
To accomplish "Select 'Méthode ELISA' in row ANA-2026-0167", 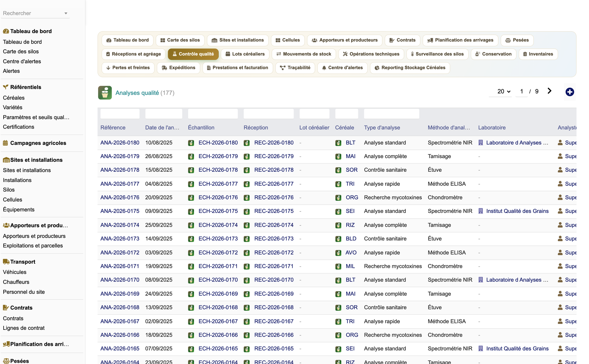I will point(447,321).
